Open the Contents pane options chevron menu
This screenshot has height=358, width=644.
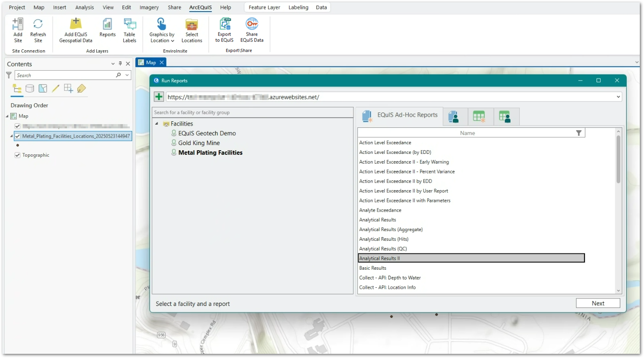113,64
